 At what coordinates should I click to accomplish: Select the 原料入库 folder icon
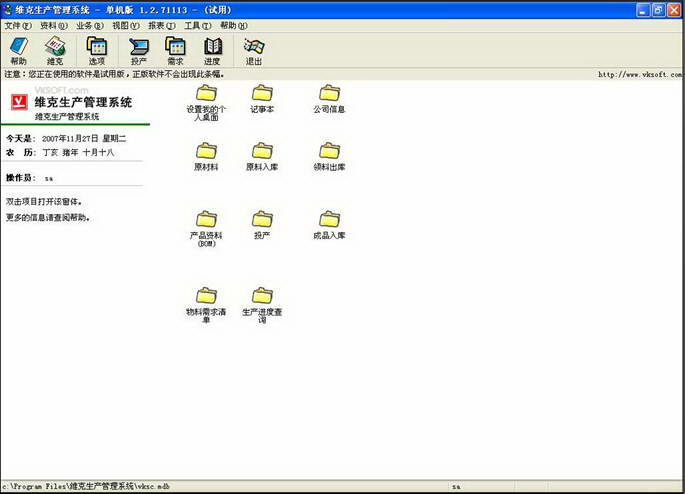[x=262, y=157]
